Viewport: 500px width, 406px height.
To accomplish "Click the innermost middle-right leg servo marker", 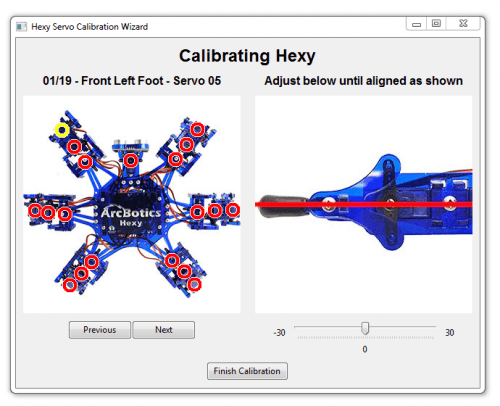I will 197,212.
